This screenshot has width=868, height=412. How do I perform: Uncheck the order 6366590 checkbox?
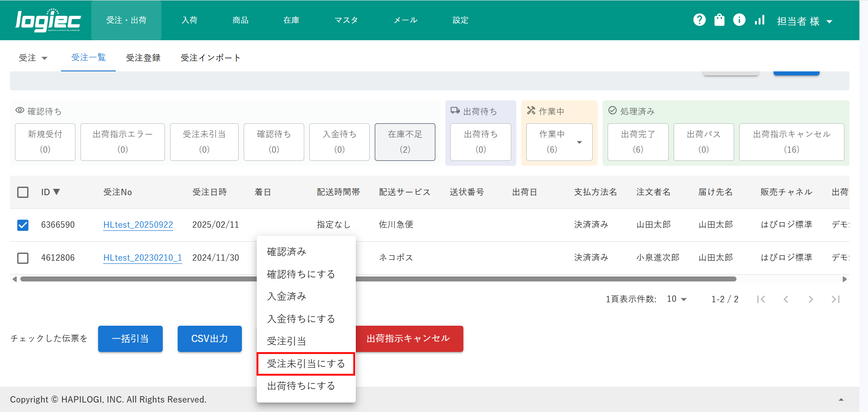(23, 225)
